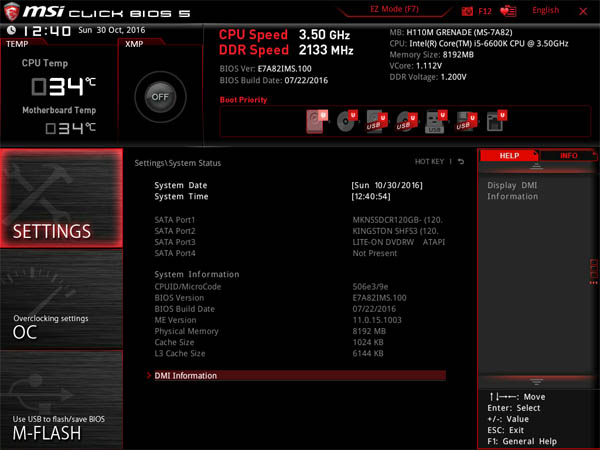The image size is (600, 450).
Task: Click the help panel bottom expand handle
Action: (536, 382)
